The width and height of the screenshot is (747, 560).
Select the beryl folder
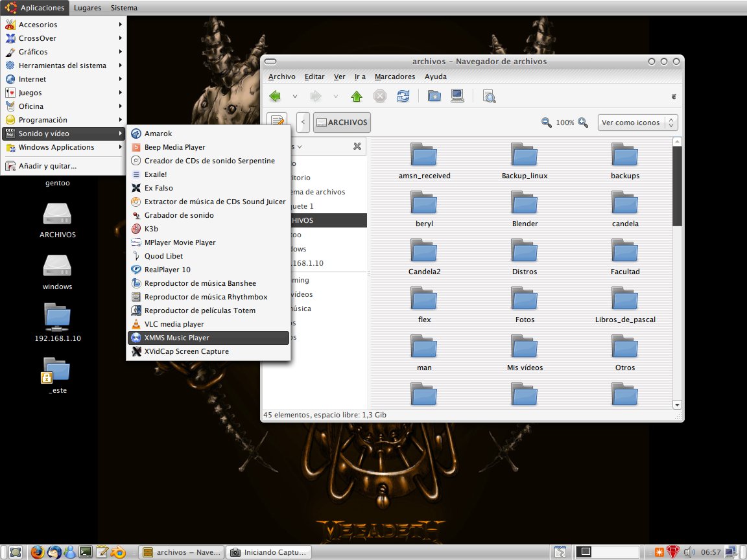pos(424,209)
